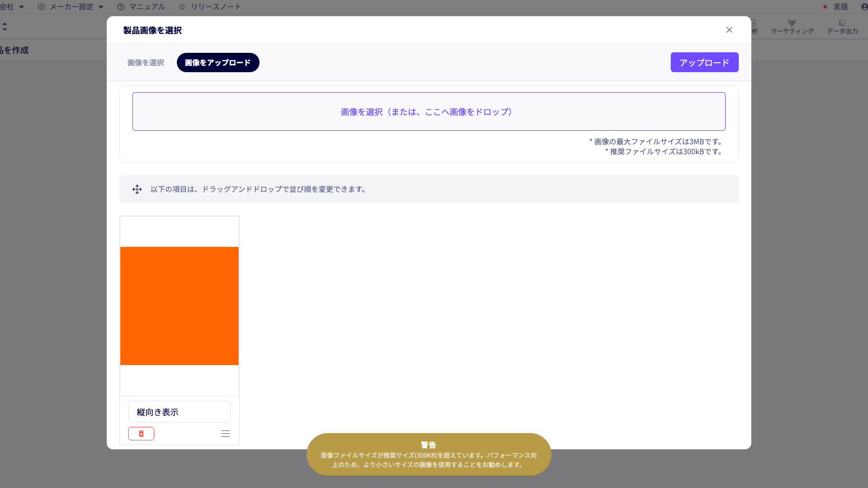Click the image drop zone to choose a file
Viewport: 868px width, 488px height.
point(429,111)
